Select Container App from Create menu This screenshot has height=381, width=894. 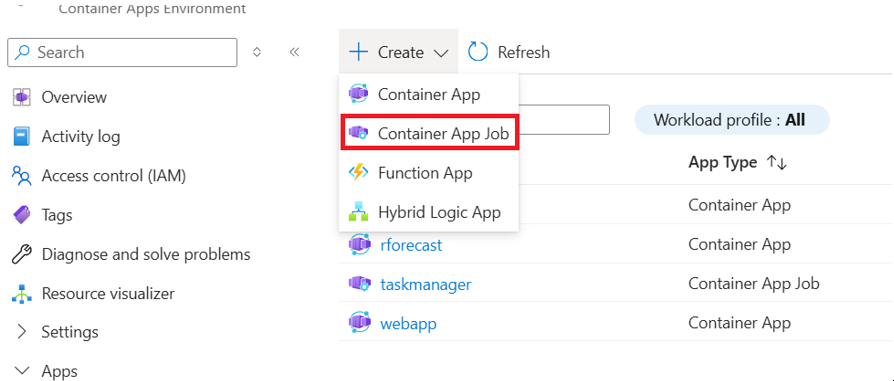click(x=429, y=94)
